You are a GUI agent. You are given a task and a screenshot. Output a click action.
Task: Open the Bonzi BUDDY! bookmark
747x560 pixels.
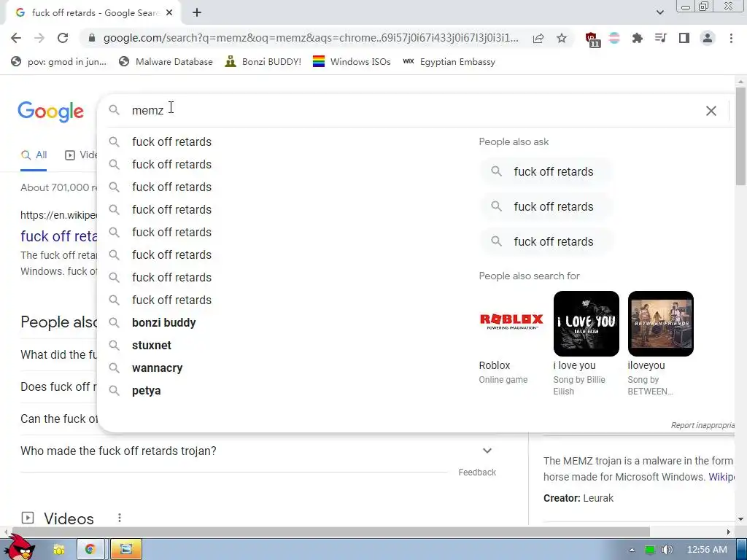click(263, 61)
